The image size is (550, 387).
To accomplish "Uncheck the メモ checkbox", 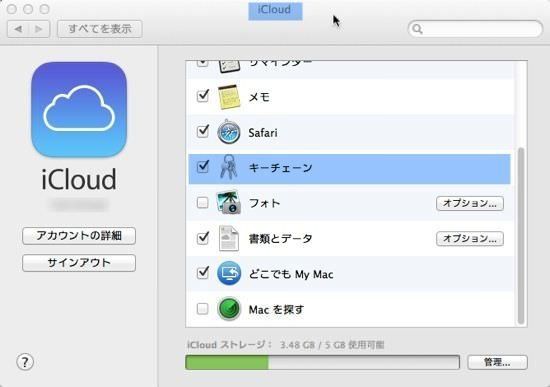I will 203,96.
